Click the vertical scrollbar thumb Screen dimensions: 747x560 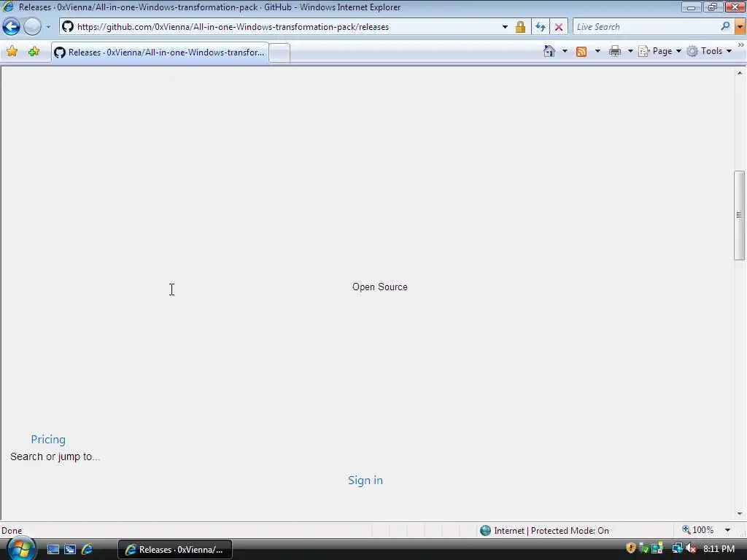point(740,215)
